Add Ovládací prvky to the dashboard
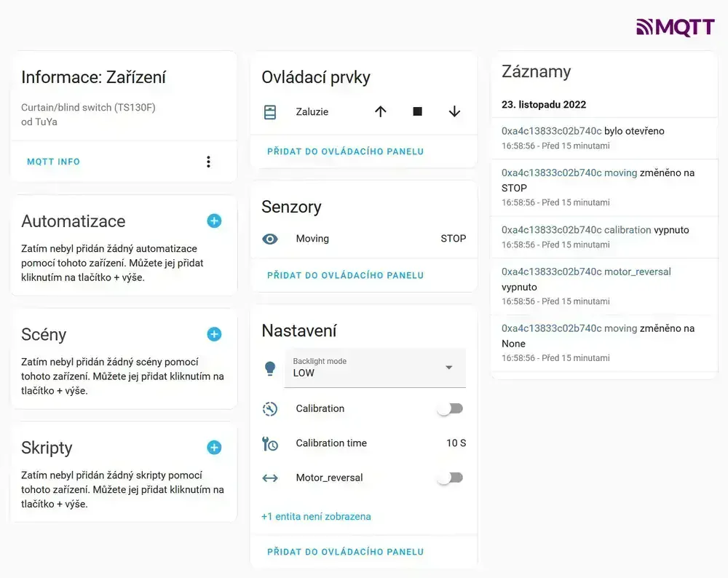The width and height of the screenshot is (728, 578). point(345,151)
